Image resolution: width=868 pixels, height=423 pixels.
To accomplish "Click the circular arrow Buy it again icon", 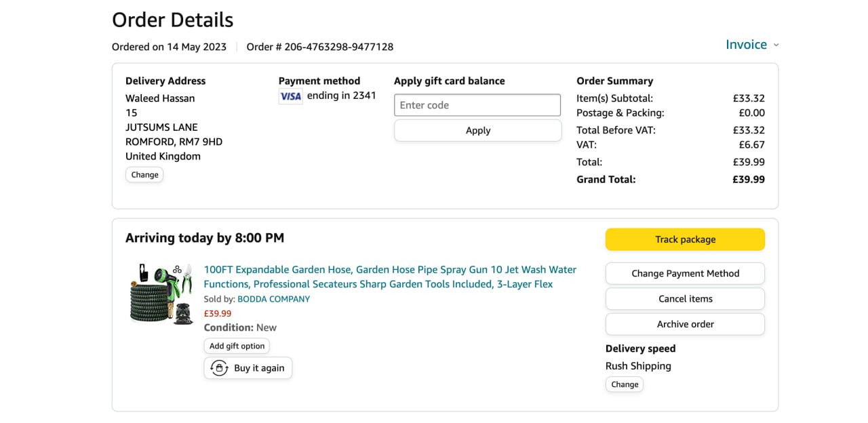I will [219, 368].
